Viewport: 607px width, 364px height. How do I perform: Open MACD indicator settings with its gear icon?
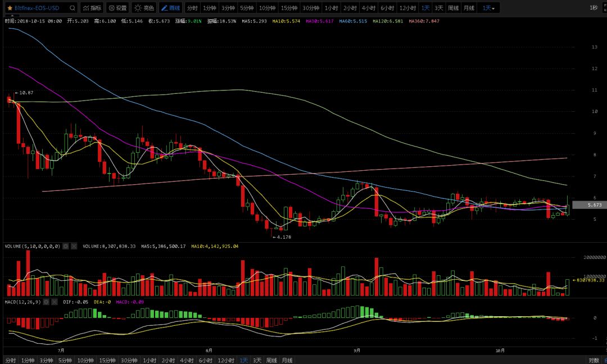coord(46,302)
